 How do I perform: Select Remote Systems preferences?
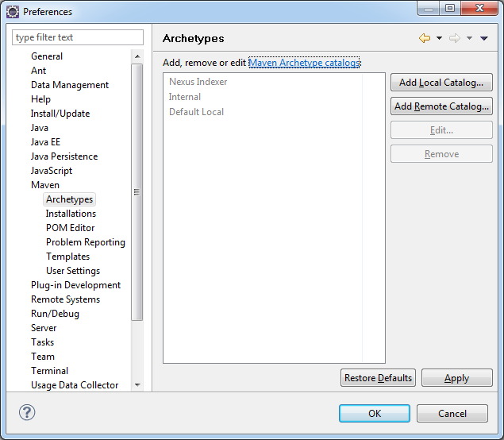[x=65, y=299]
